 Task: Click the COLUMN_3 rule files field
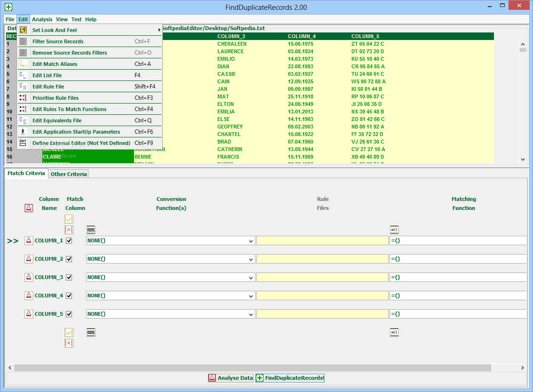[x=322, y=278]
